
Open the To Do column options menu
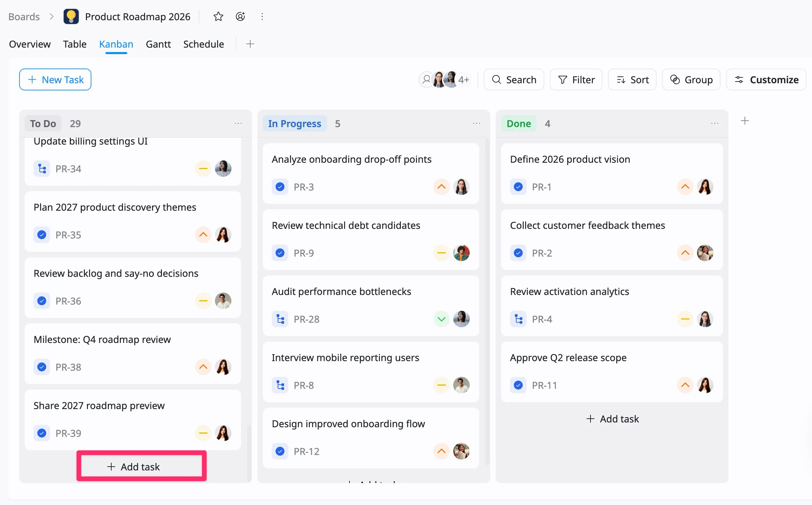(x=238, y=123)
